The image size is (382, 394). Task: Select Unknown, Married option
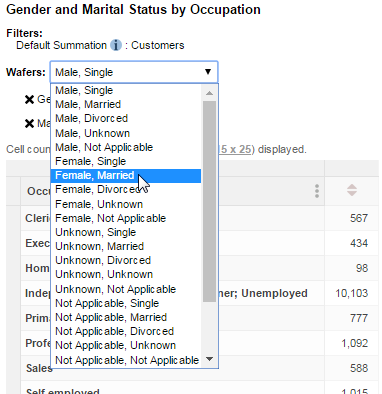pyautogui.click(x=126, y=246)
